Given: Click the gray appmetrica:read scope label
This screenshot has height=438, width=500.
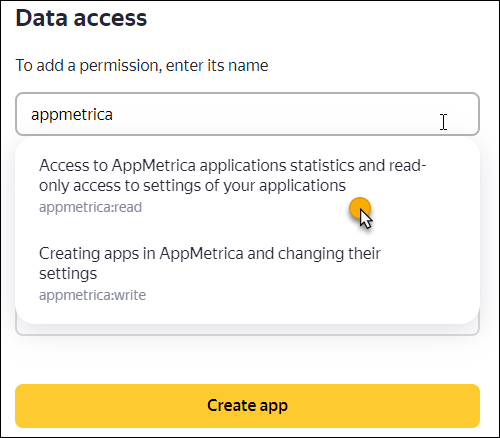Looking at the screenshot, I should pyautogui.click(x=90, y=207).
